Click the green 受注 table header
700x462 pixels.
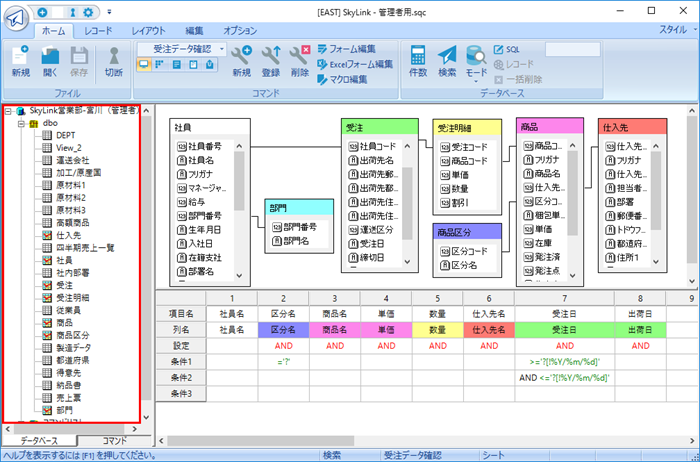pyautogui.click(x=379, y=127)
